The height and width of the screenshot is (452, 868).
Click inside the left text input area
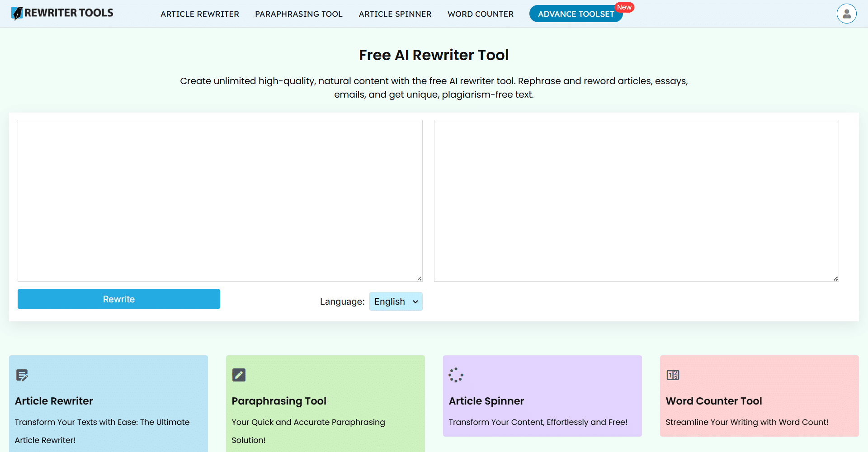click(220, 200)
